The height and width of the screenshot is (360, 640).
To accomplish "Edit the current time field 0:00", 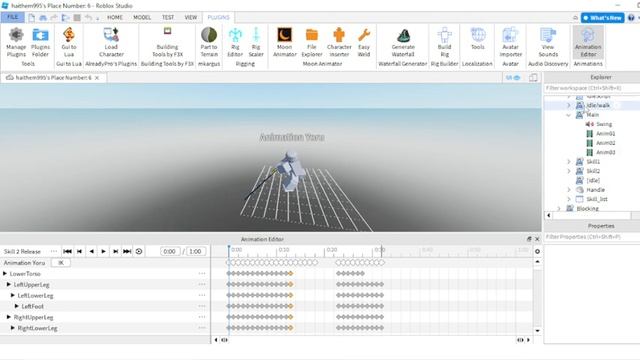I will (x=169, y=251).
